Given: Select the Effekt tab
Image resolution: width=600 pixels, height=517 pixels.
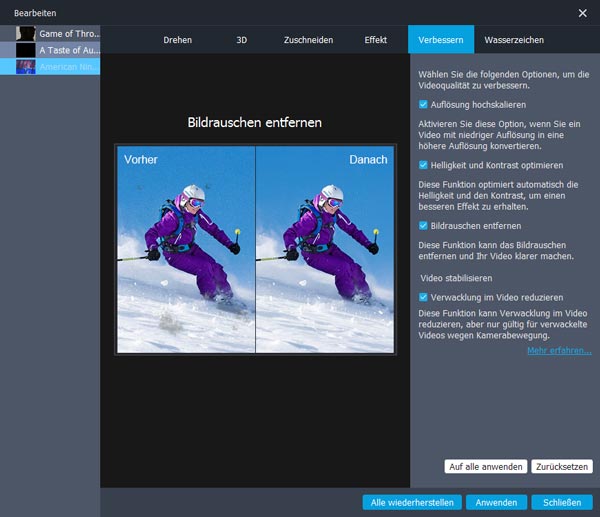Looking at the screenshot, I should tap(376, 40).
